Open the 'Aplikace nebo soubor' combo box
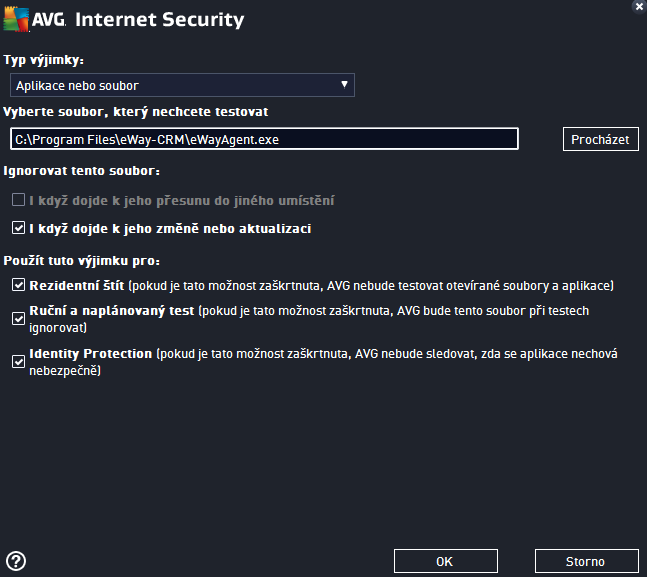Viewport: 647px width, 577px height. coord(182,85)
